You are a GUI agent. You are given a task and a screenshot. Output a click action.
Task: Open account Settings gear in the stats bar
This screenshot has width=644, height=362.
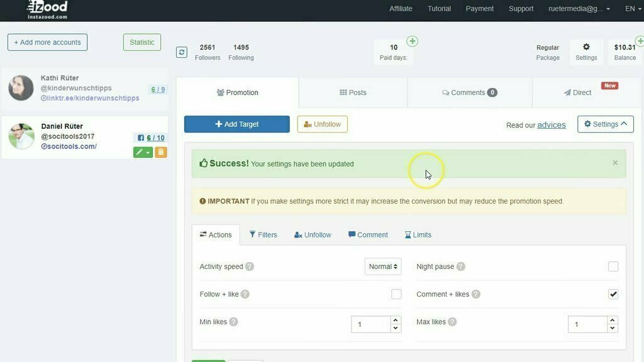pyautogui.click(x=586, y=52)
